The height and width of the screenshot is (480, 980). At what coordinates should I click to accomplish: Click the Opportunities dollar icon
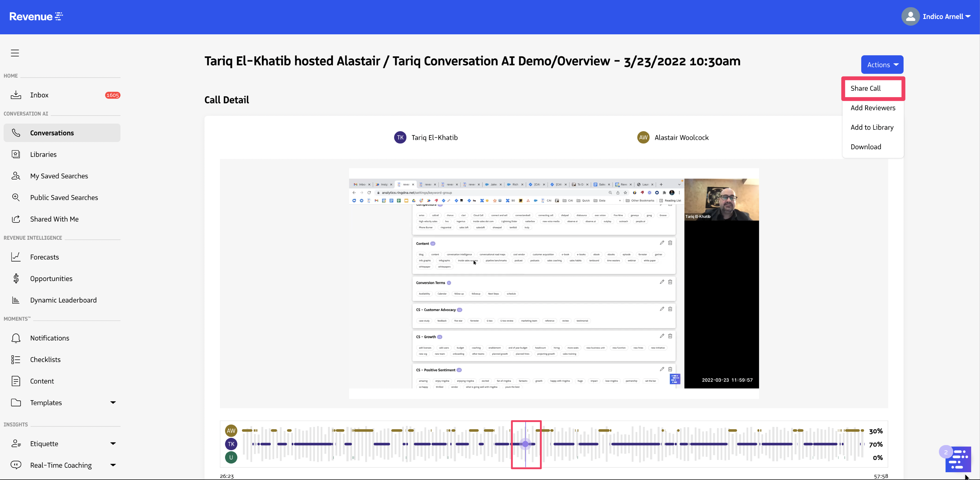(16, 278)
